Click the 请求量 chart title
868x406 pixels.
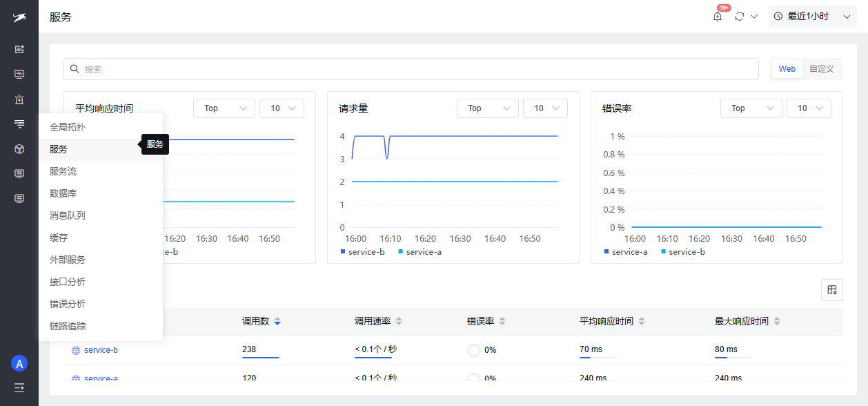[353, 108]
